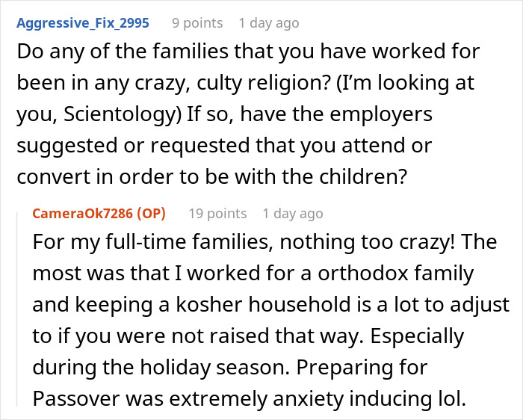Click the "19 points" score on the reply
The image size is (523, 420).
[x=217, y=214]
